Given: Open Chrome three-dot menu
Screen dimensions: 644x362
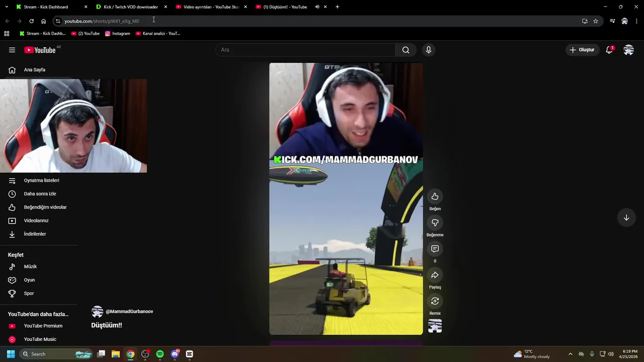Looking at the screenshot, I should [636, 21].
